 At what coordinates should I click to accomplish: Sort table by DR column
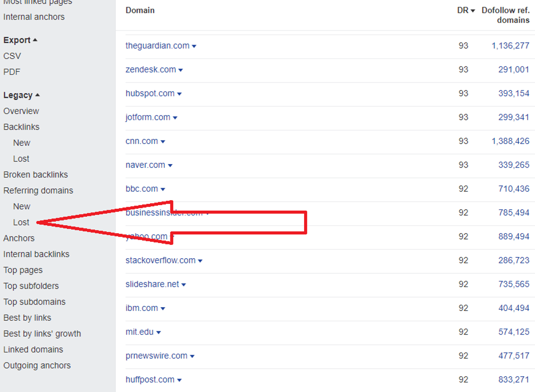(x=466, y=10)
